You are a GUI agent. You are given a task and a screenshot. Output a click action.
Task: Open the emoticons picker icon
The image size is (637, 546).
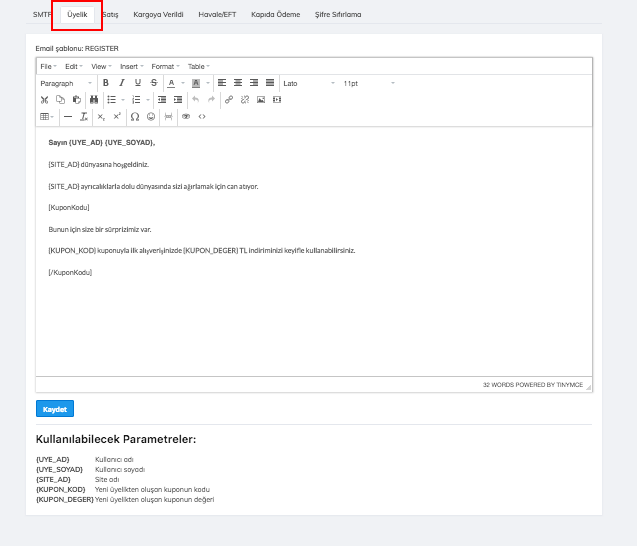coord(151,117)
